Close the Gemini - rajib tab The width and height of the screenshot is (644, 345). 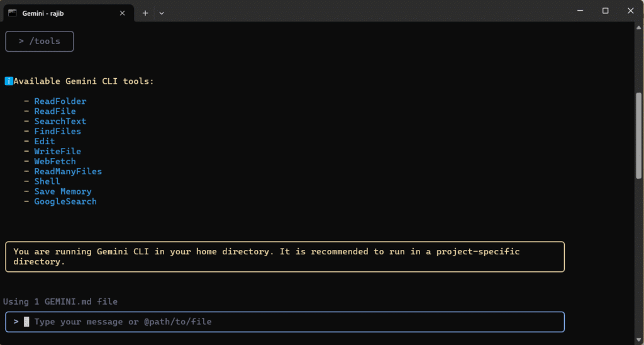122,13
